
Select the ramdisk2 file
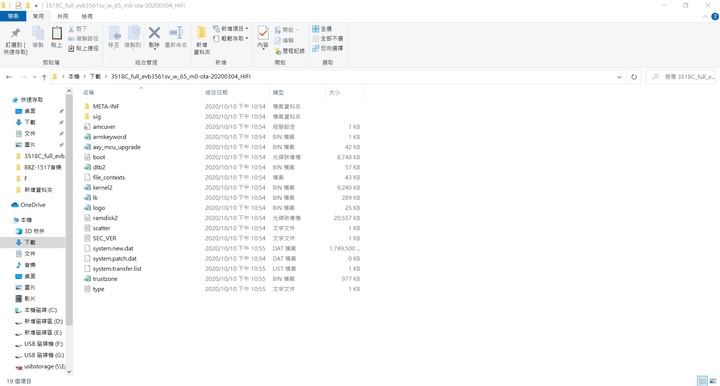[105, 218]
